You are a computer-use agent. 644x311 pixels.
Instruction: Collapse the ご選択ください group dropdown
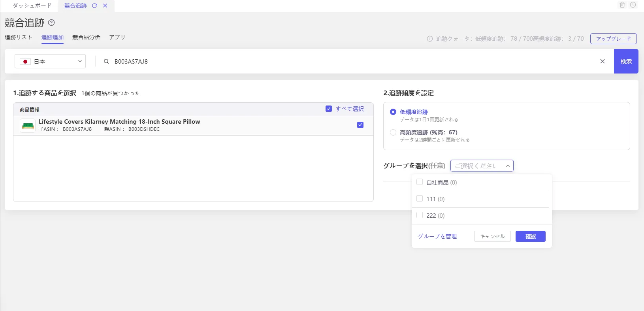pyautogui.click(x=482, y=166)
